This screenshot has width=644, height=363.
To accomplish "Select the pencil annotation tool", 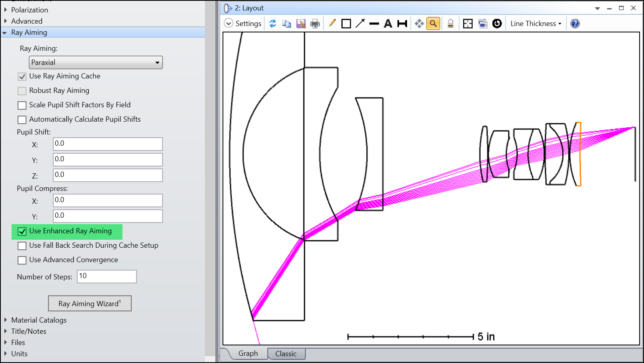I will 332,24.
